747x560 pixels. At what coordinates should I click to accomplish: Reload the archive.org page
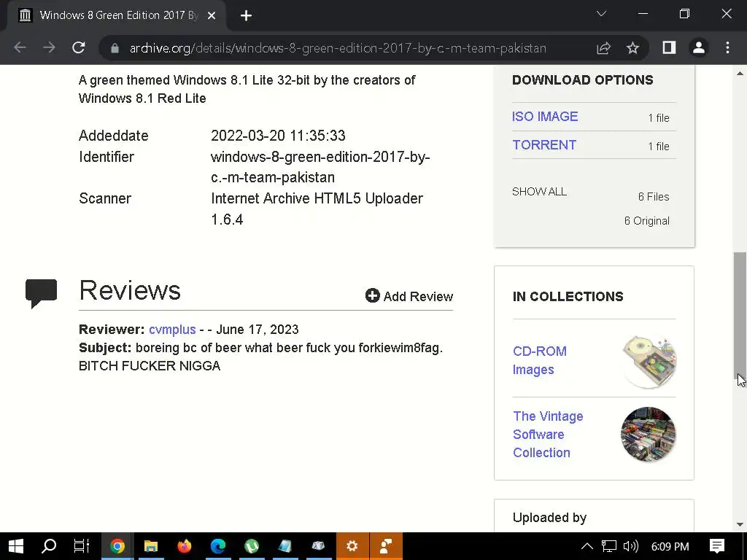point(79,47)
